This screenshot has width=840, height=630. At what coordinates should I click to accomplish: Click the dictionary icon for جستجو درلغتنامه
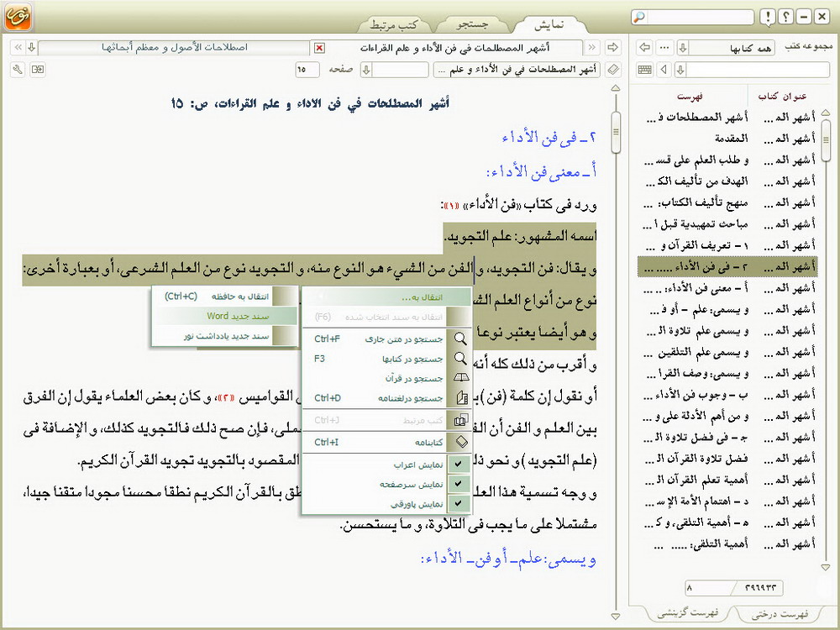point(460,398)
